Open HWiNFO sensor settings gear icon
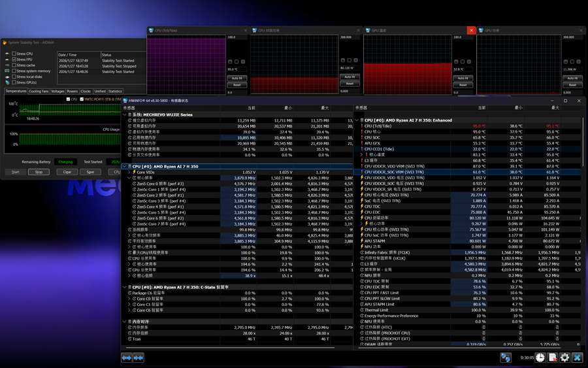The width and height of the screenshot is (588, 368). coord(564,358)
